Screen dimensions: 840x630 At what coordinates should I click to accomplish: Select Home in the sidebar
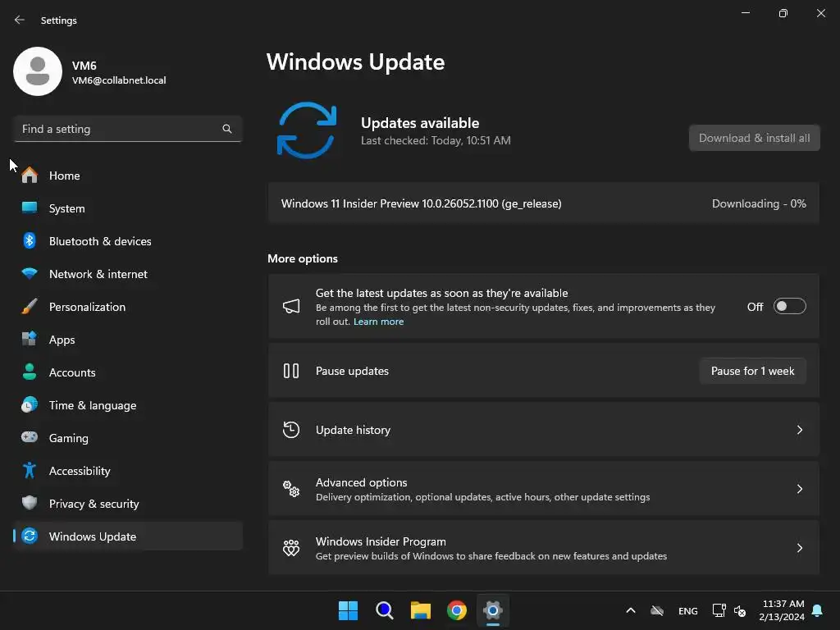128,176
